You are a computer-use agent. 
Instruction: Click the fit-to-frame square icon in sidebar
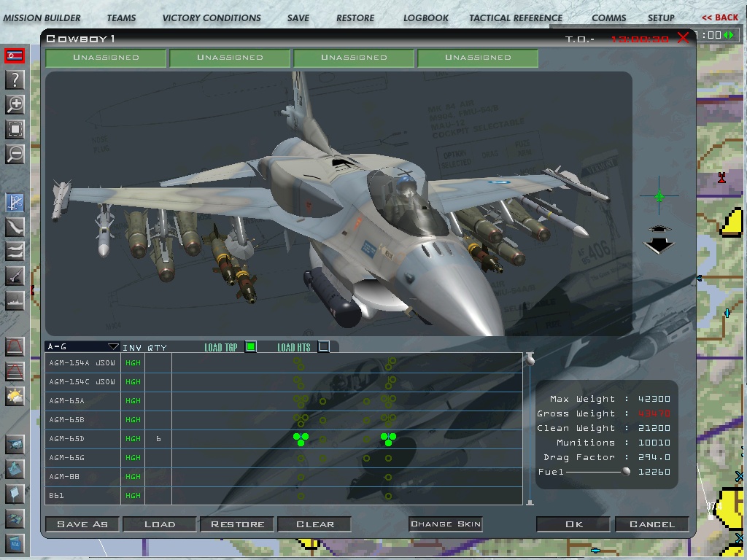[15, 129]
